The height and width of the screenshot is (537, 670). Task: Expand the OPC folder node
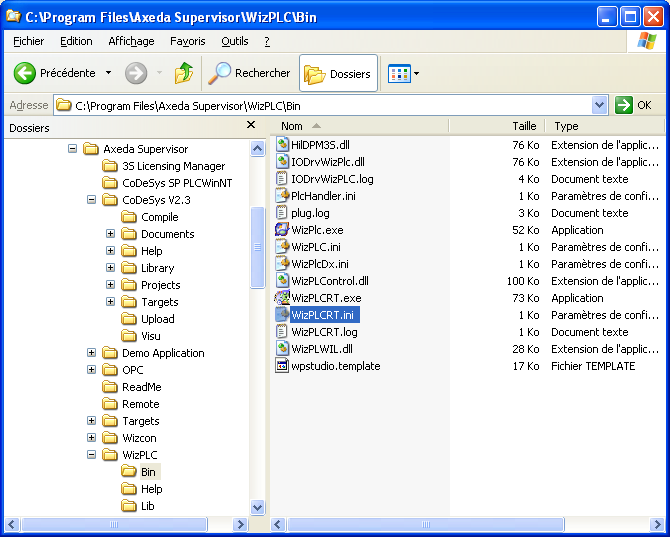(x=91, y=370)
